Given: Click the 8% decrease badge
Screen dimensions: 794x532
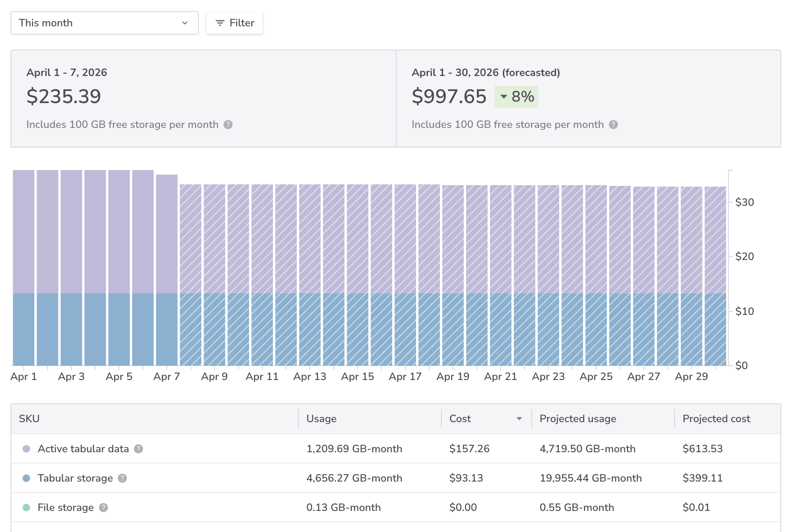Looking at the screenshot, I should click(x=516, y=97).
